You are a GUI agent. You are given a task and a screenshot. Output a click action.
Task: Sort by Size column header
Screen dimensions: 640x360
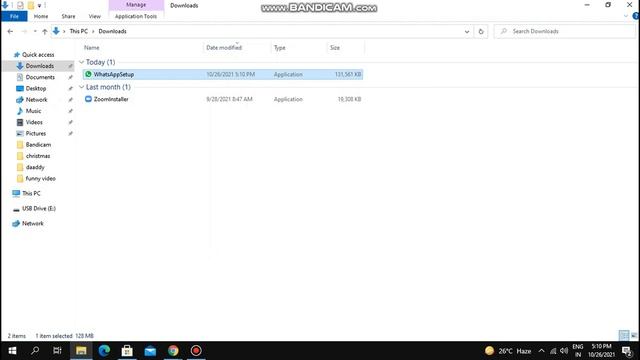click(x=335, y=48)
